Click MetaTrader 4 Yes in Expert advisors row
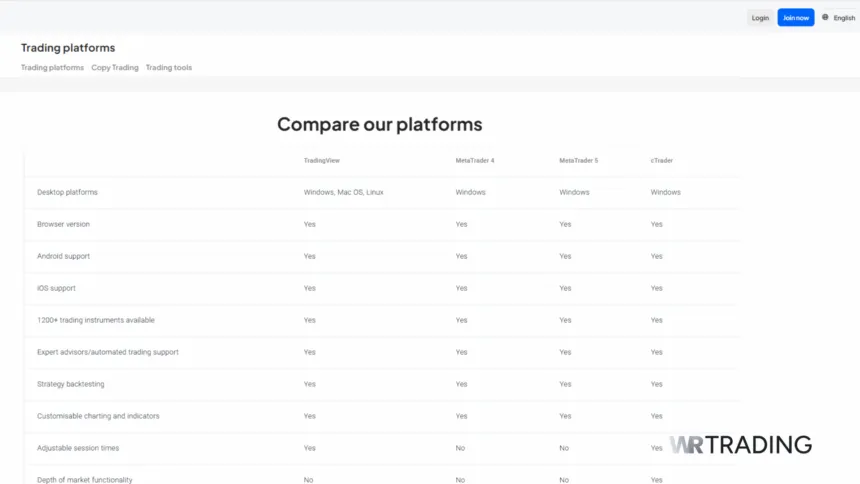860x484 pixels. [x=461, y=352]
